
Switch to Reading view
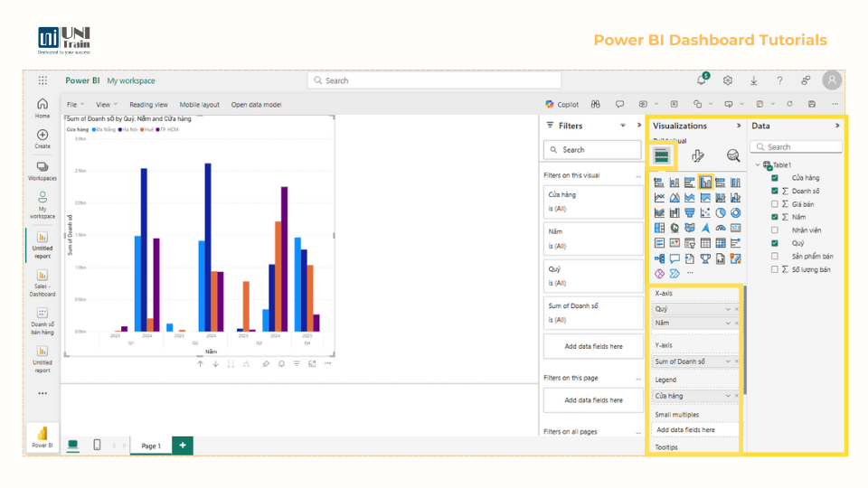coord(148,105)
